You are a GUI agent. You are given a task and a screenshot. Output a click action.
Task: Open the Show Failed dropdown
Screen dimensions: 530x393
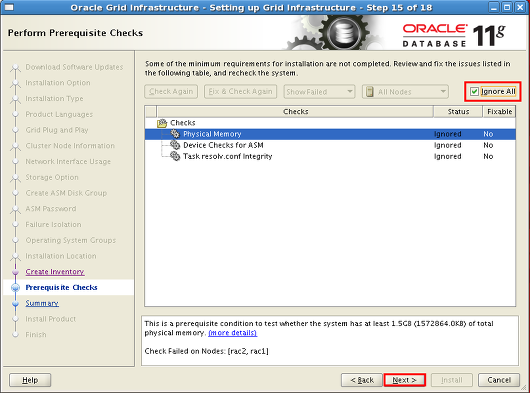[x=319, y=92]
